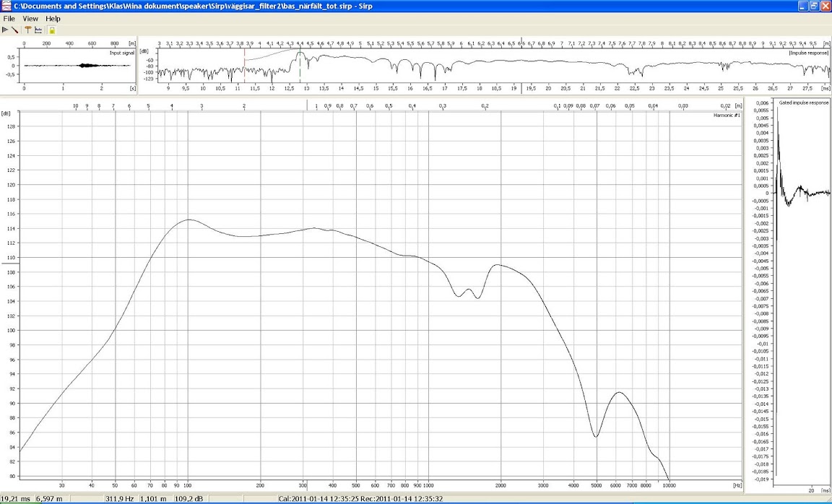The width and height of the screenshot is (832, 504).
Task: Click the play/start measurement icon
Action: (5, 30)
